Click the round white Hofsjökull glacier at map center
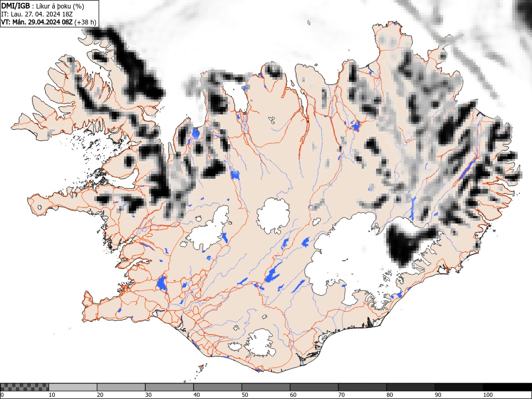Image resolution: width=532 pixels, height=399 pixels. (273, 216)
